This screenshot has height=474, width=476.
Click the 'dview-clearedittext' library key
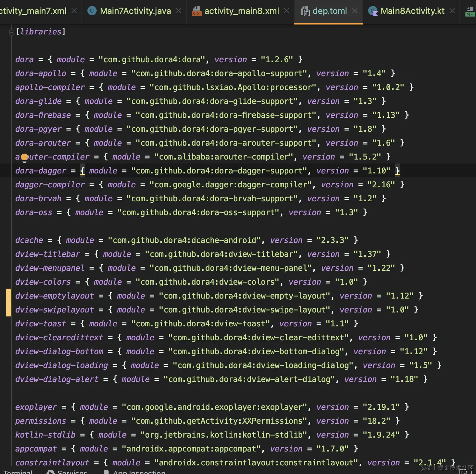tap(59, 338)
